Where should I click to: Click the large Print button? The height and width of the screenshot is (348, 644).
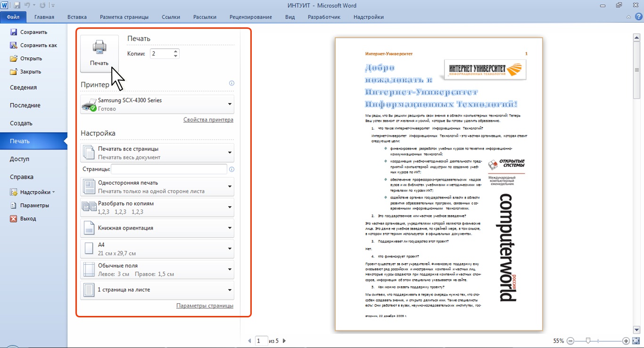[x=99, y=54]
